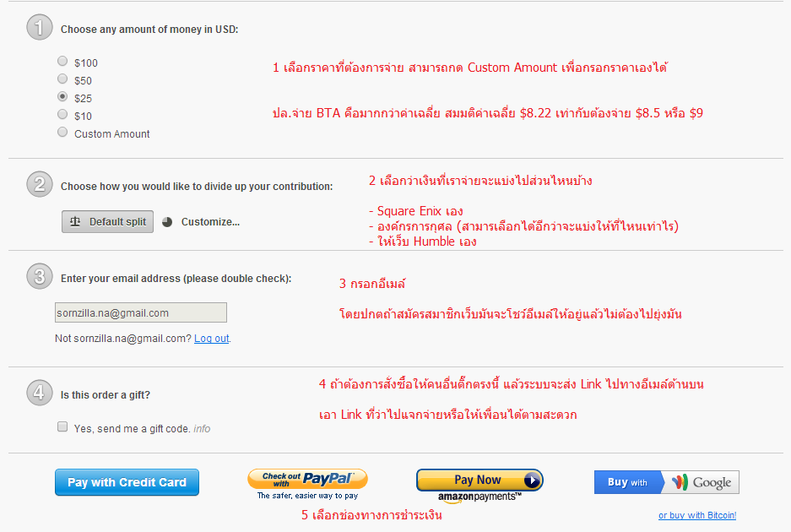Click Buy with Google button
Image resolution: width=791 pixels, height=532 pixels.
tap(666, 482)
